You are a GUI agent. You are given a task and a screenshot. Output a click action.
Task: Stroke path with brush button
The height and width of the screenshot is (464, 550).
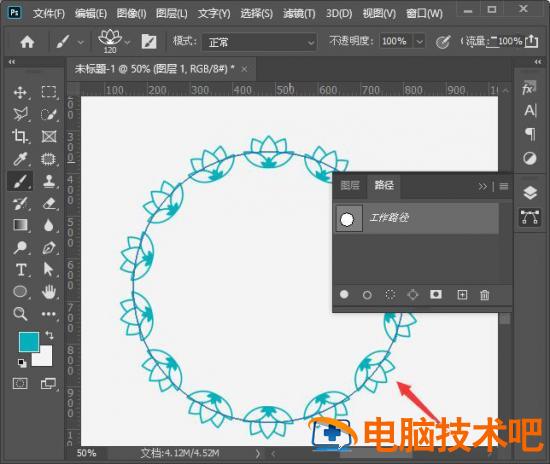click(367, 295)
